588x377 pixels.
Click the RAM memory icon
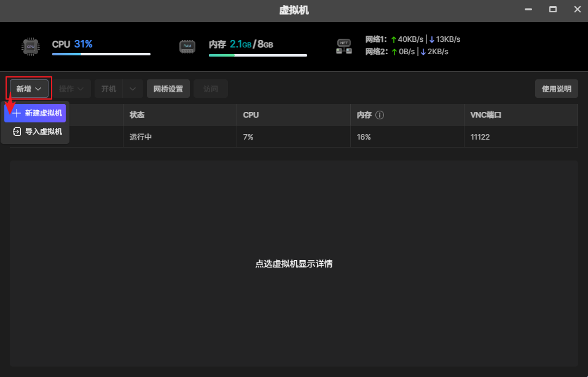[x=187, y=46]
